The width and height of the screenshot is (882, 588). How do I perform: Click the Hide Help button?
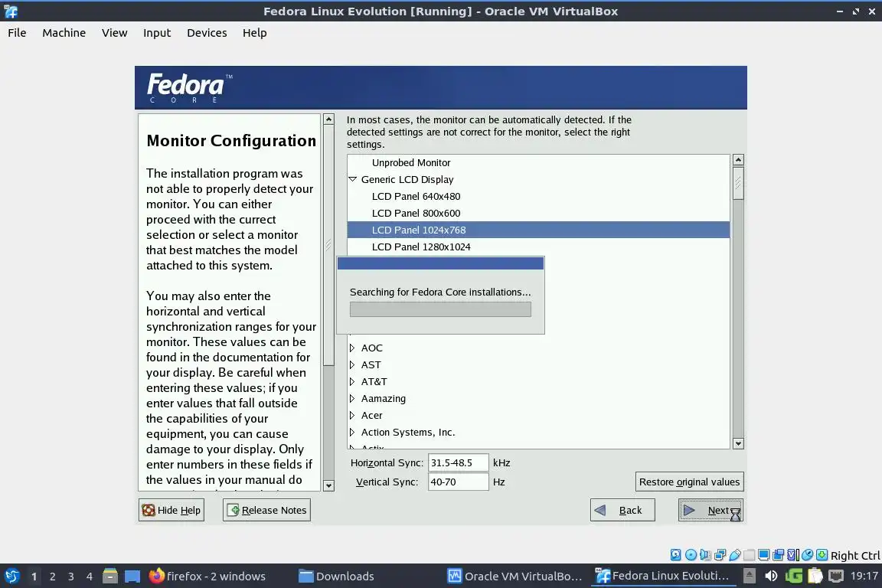pyautogui.click(x=171, y=510)
